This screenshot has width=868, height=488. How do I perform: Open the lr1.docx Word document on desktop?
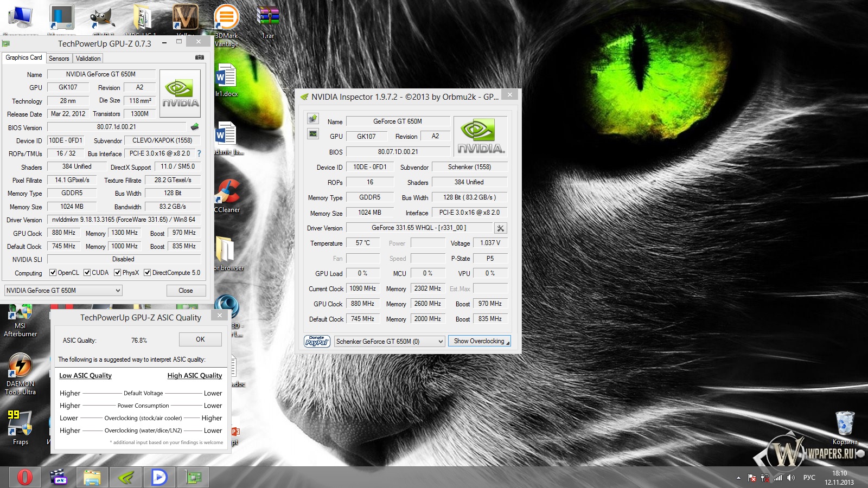click(226, 80)
